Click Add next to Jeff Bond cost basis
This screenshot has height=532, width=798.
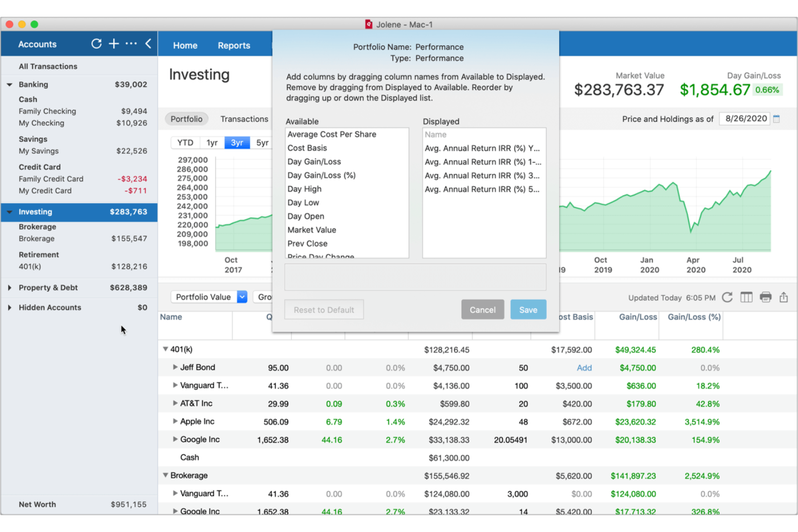tap(584, 368)
